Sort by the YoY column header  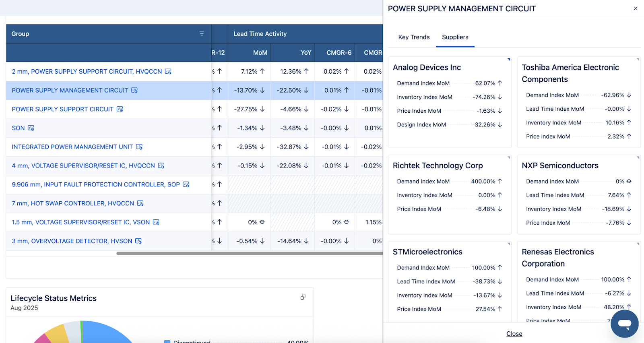click(x=306, y=53)
